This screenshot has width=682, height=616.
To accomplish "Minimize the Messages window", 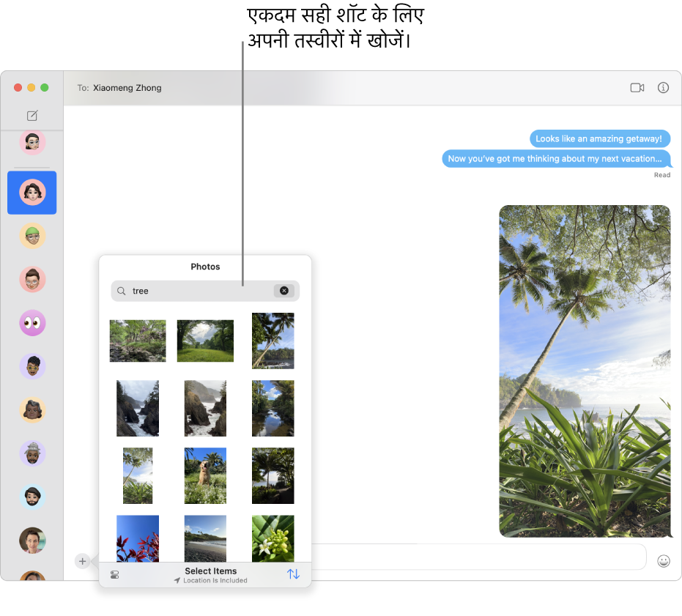I will tap(31, 87).
